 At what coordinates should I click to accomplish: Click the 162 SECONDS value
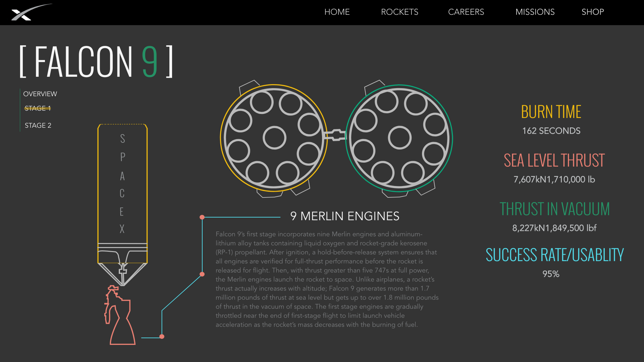click(551, 131)
